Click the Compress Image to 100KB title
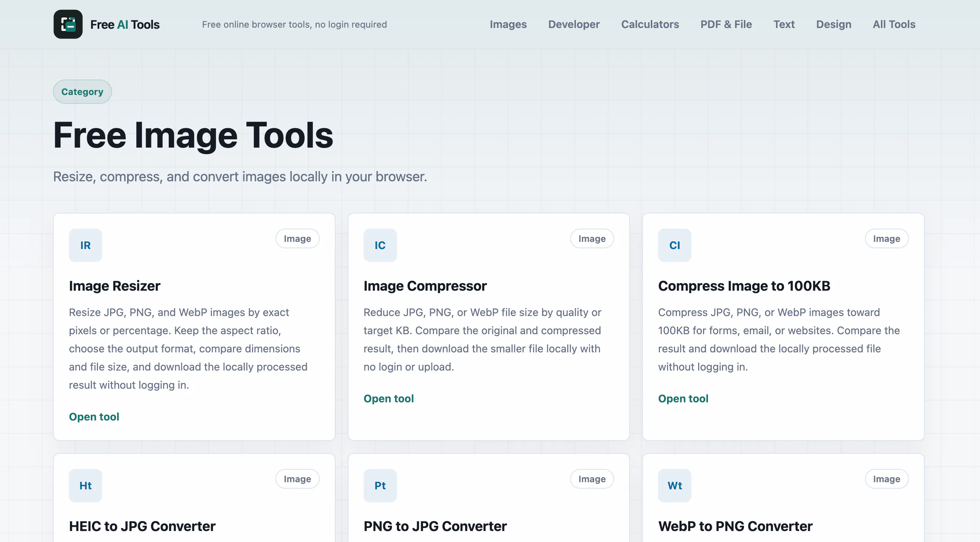This screenshot has width=980, height=542. pos(744,286)
